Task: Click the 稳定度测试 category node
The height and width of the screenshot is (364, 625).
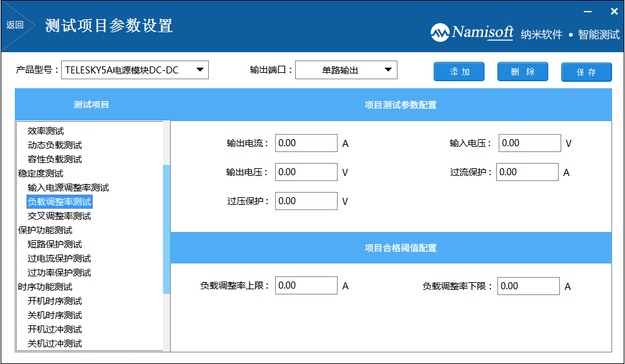Action: [x=41, y=173]
